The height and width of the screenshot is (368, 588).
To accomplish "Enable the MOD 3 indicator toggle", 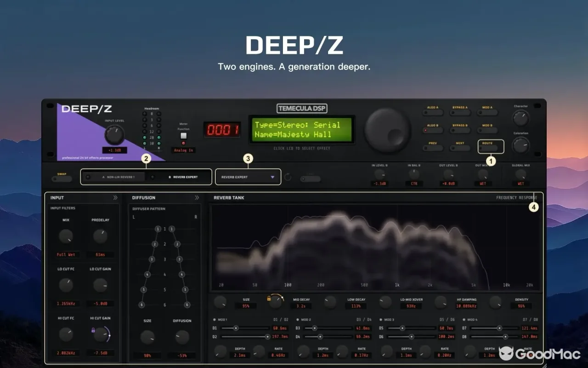I will 381,319.
